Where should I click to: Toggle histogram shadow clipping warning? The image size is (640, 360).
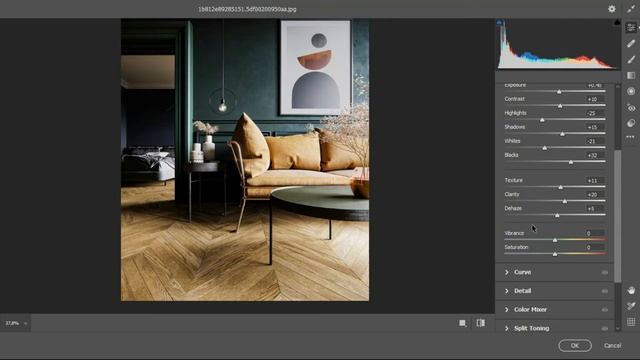(x=499, y=23)
